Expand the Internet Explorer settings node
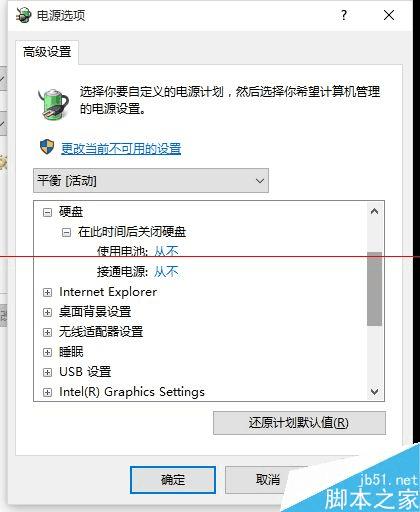420x512 pixels. (47, 292)
